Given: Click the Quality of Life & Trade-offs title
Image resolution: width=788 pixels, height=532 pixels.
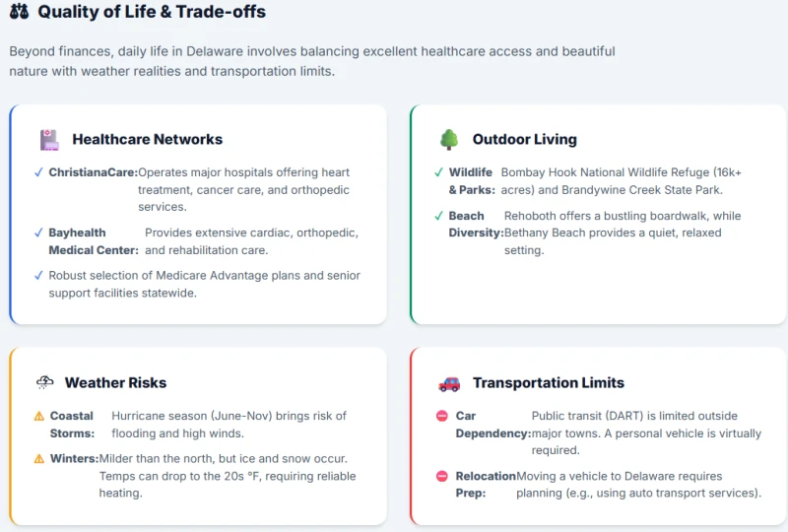Looking at the screenshot, I should coord(152,13).
